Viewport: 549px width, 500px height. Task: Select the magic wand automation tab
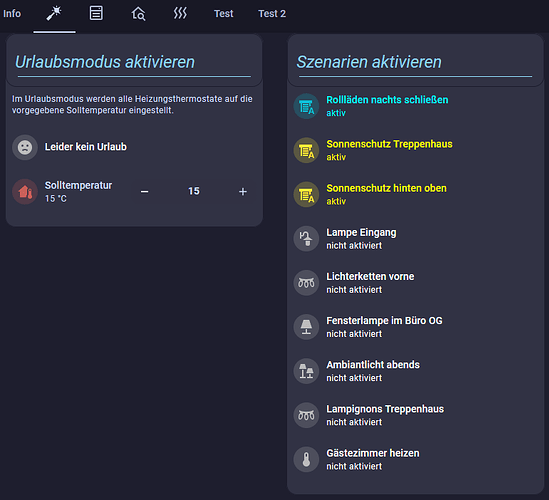[x=54, y=14]
